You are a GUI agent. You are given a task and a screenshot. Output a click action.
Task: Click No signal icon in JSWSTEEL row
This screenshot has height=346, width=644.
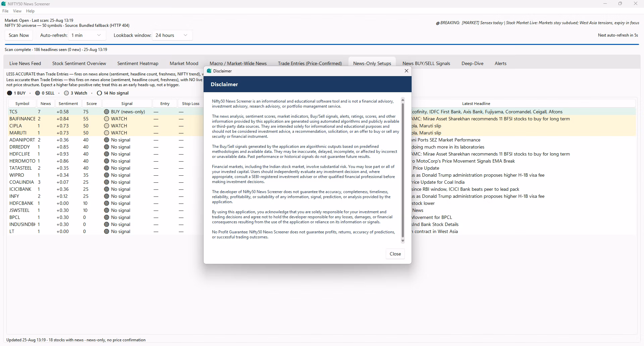106,210
